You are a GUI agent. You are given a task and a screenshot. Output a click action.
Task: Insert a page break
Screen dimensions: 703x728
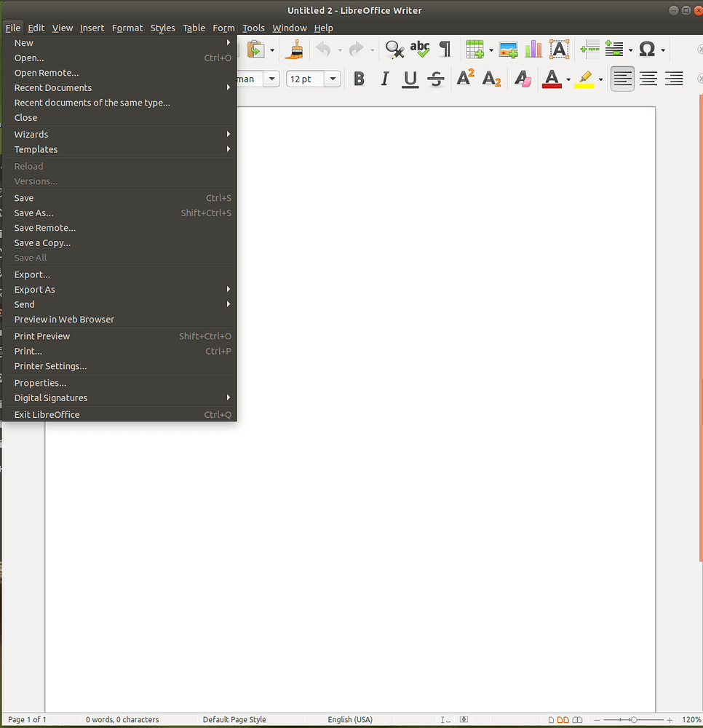tap(592, 50)
